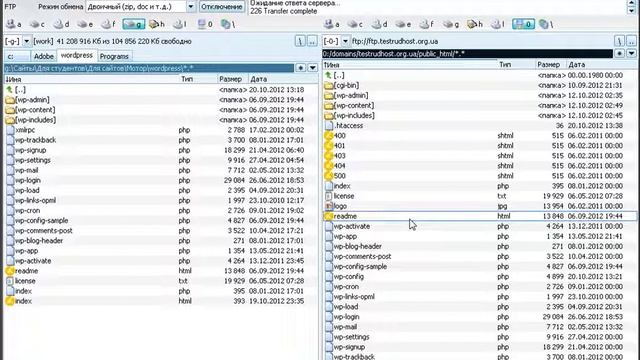The image size is (640, 360).
Task: Sort right panel by Дата column
Action: pyautogui.click(x=602, y=64)
